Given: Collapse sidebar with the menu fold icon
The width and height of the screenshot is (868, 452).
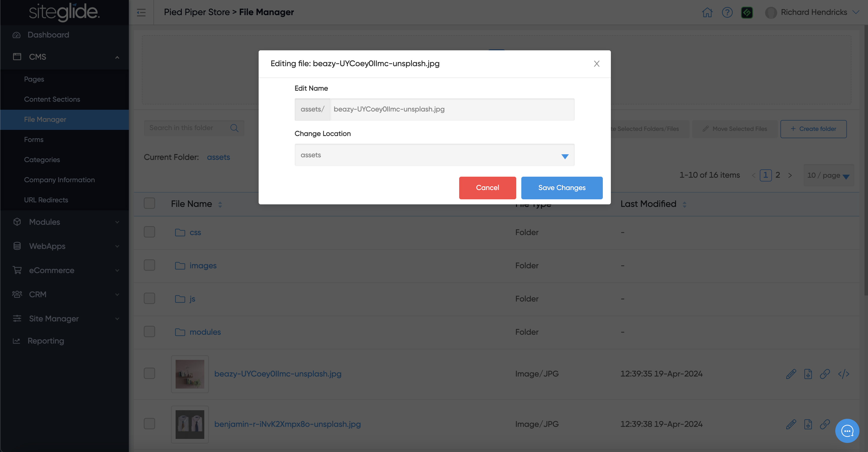Looking at the screenshot, I should click(141, 13).
